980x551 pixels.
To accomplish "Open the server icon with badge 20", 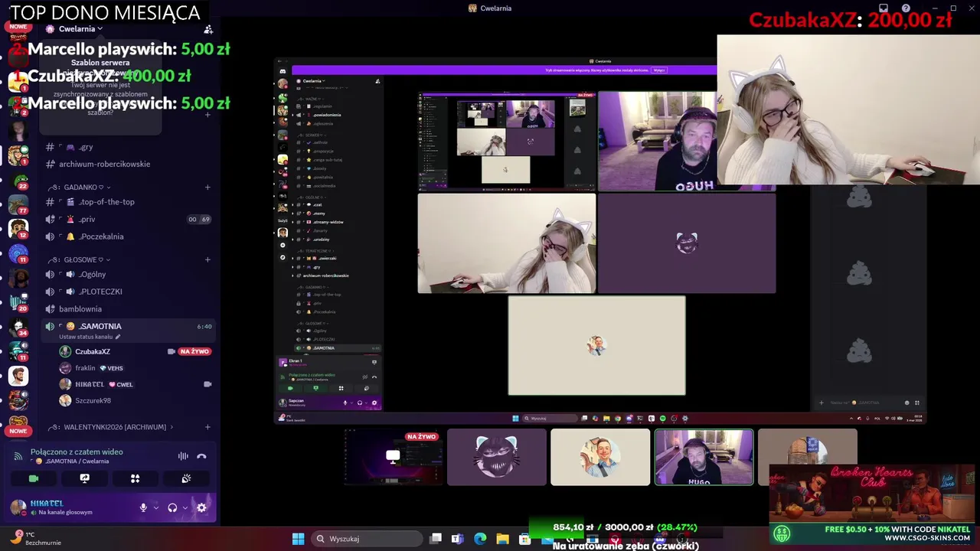I will click(18, 302).
